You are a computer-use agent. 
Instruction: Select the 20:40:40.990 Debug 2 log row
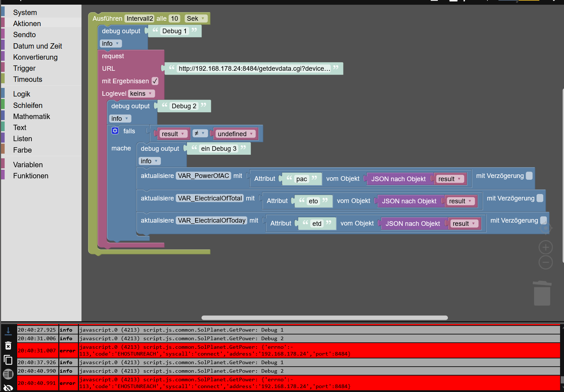(288, 371)
